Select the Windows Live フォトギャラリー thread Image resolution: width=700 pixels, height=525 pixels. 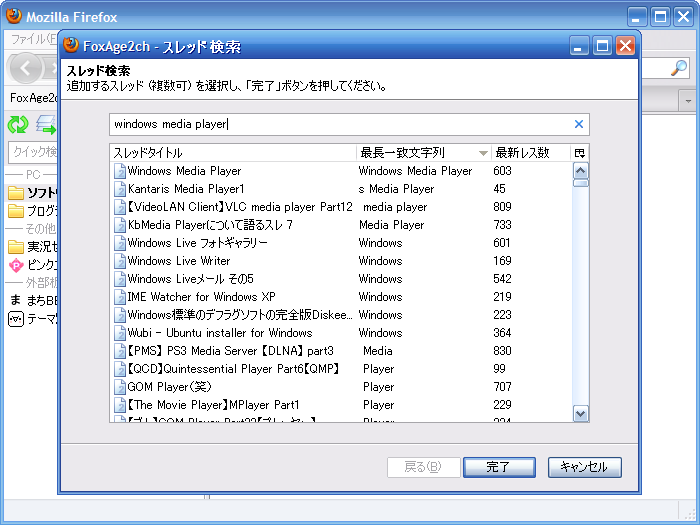click(341, 243)
